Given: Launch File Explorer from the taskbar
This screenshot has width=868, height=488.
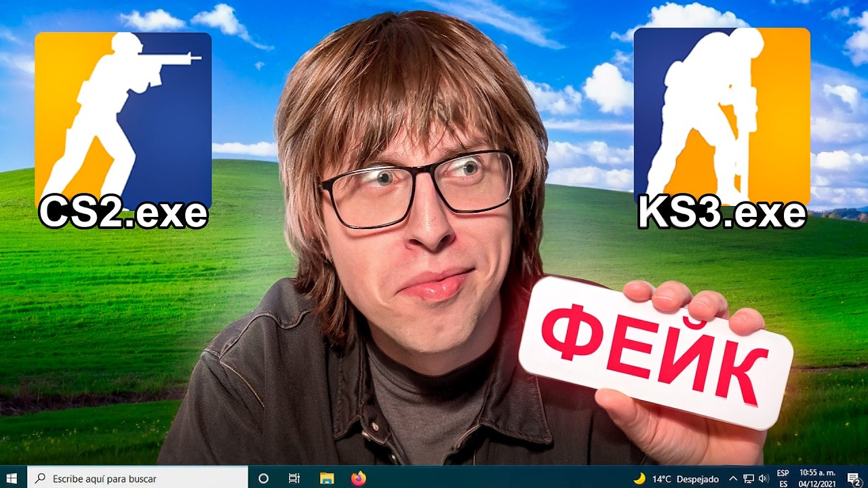Looking at the screenshot, I should 327,478.
